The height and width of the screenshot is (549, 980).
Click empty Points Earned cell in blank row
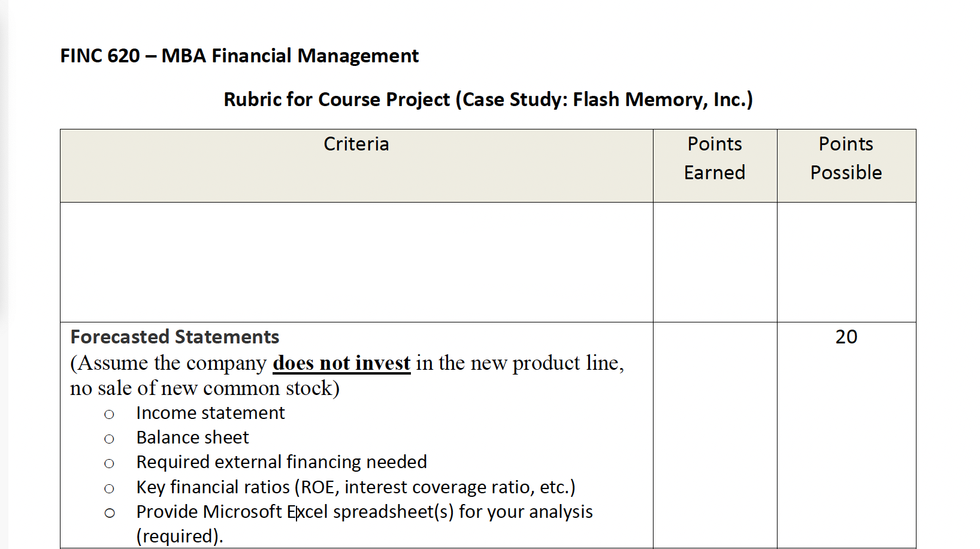tap(715, 262)
